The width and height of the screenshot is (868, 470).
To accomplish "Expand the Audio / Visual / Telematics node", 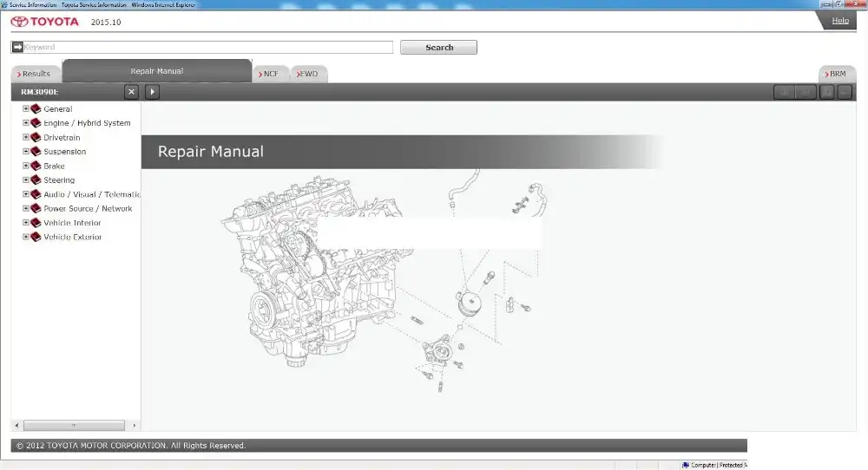I will tap(25, 194).
